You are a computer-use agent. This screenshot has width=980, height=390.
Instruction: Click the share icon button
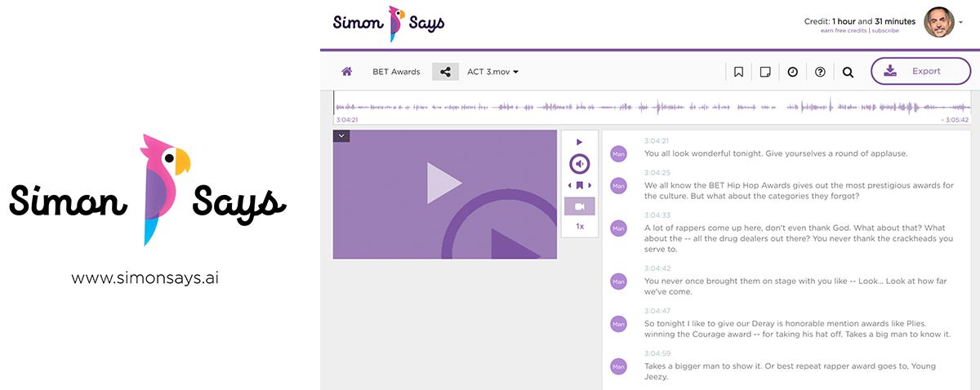(445, 72)
